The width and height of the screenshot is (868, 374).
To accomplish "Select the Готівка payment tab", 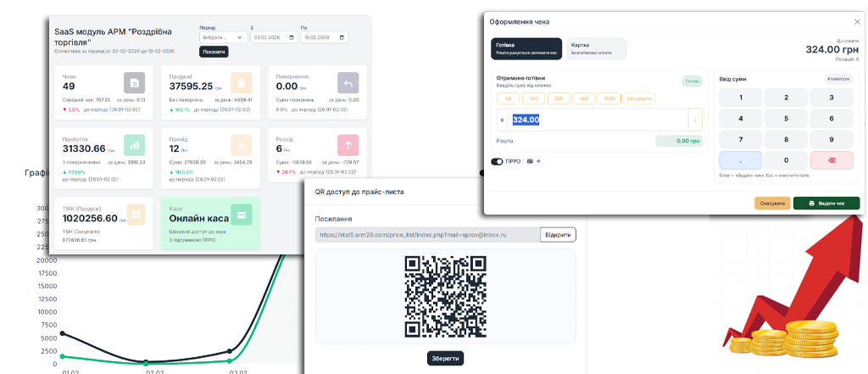I will (x=526, y=48).
